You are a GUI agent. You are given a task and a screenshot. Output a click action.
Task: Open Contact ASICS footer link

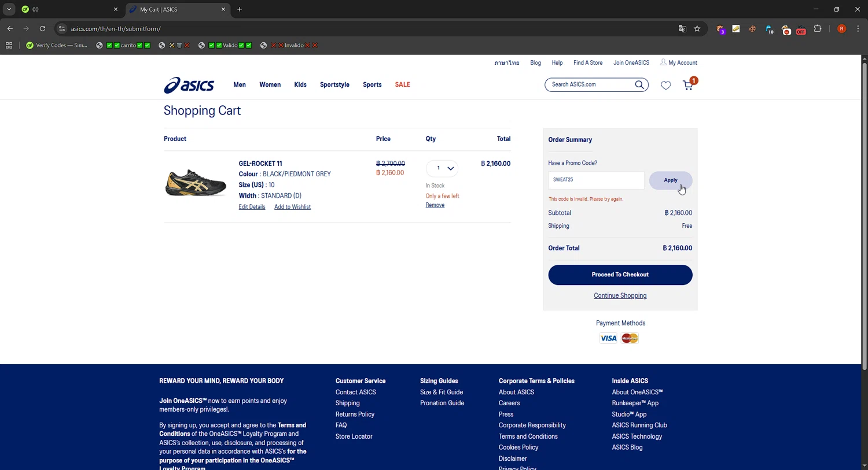click(x=356, y=393)
